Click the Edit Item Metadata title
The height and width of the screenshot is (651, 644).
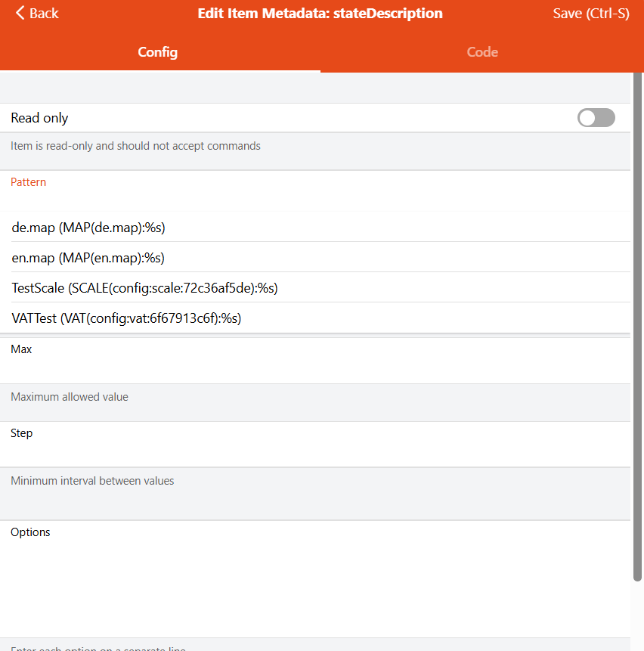(320, 14)
